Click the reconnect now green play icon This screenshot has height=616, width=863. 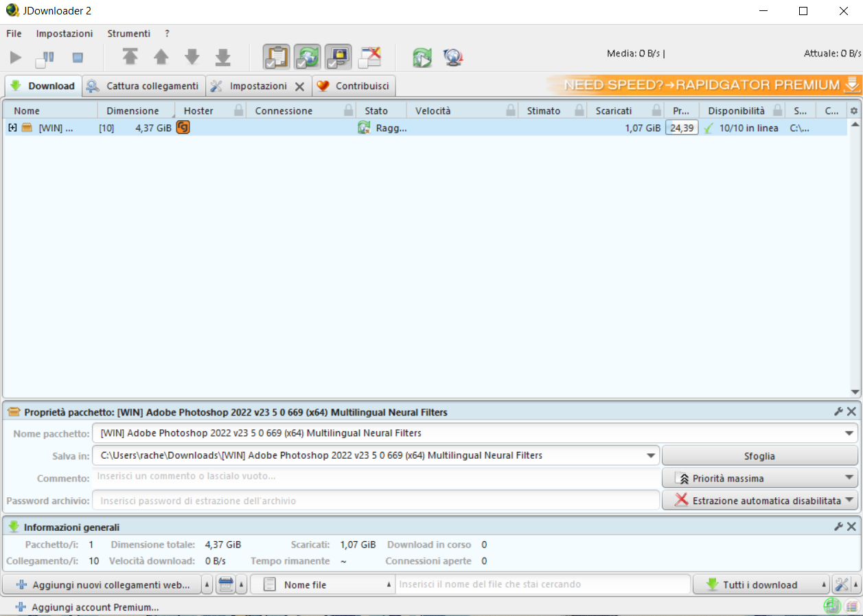(422, 58)
